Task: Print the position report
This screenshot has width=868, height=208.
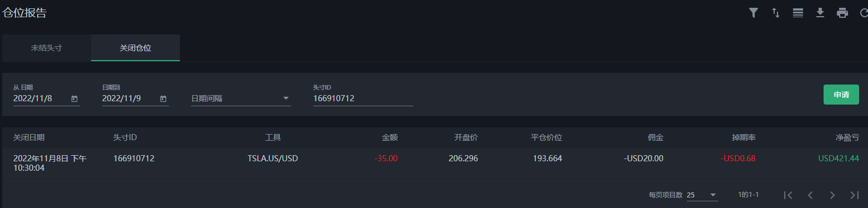Action: tap(842, 13)
